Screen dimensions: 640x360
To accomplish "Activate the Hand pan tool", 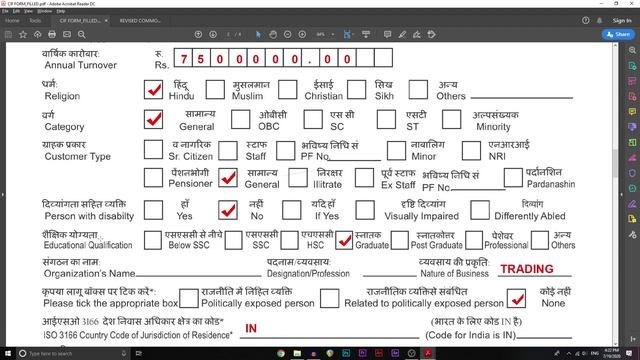I will pos(273,35).
